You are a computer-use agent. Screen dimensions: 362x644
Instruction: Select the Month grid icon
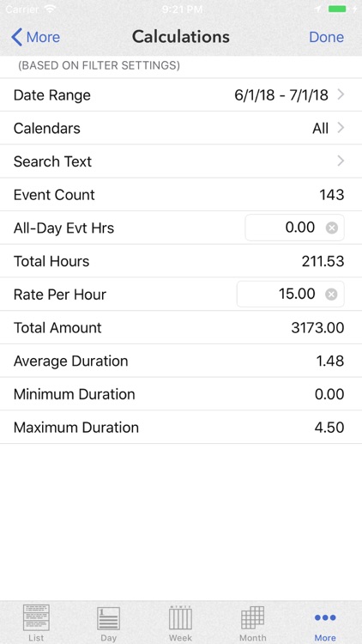[252, 617]
